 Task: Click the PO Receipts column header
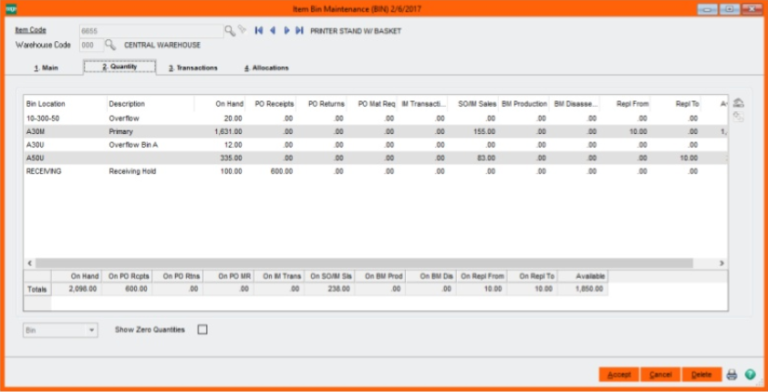pos(270,104)
